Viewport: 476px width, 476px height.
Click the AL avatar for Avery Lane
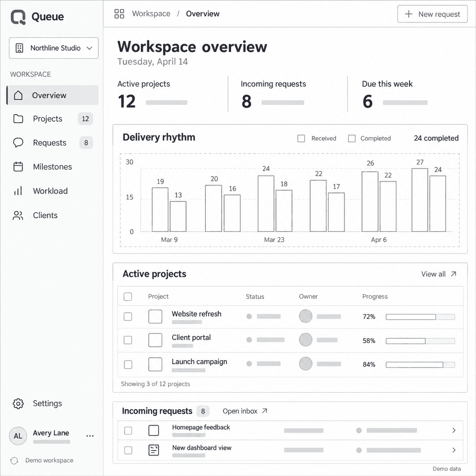pos(18,436)
